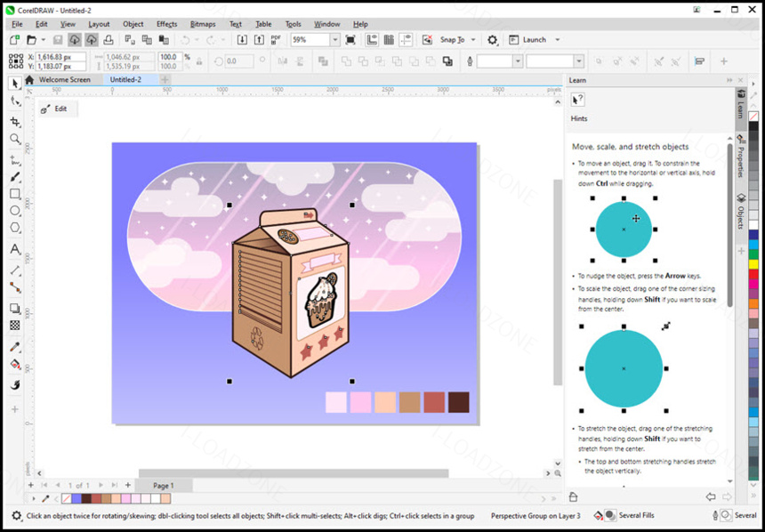
Task: Select the Rectangle tool
Action: (15, 194)
